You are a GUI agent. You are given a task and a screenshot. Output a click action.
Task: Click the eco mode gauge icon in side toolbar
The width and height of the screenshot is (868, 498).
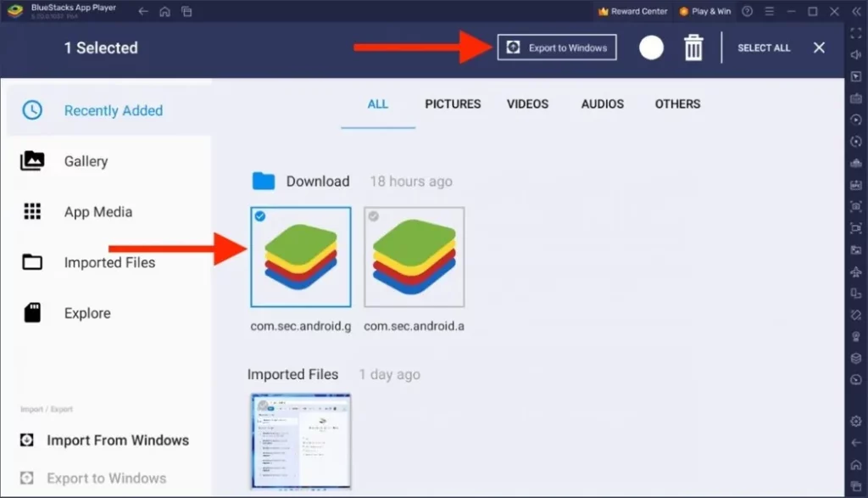pyautogui.click(x=856, y=379)
